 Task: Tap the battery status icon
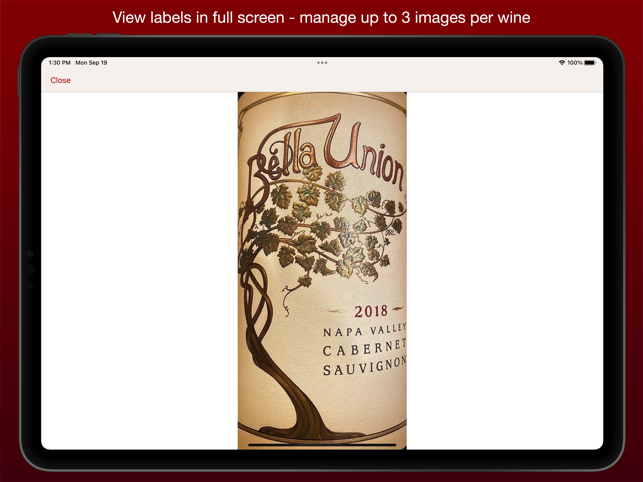click(590, 63)
